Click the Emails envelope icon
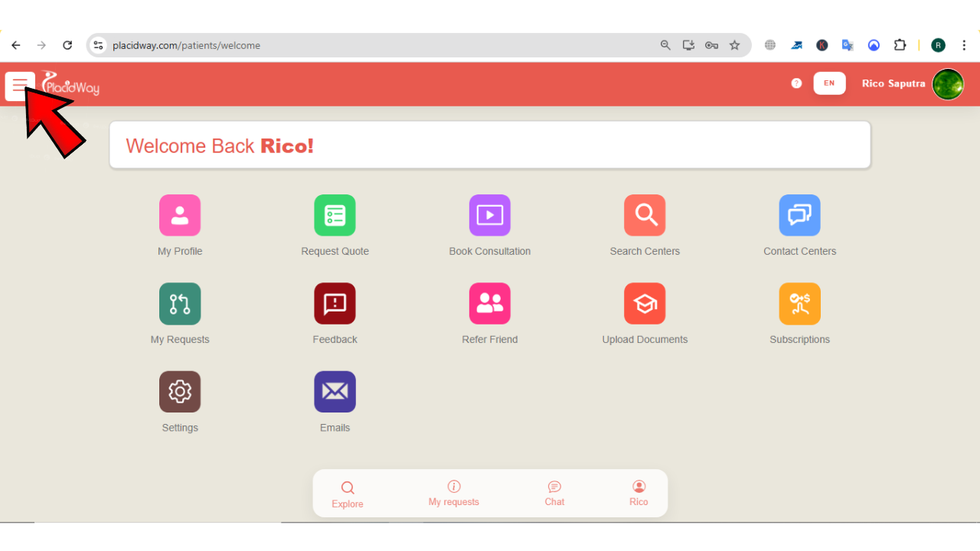 point(335,391)
